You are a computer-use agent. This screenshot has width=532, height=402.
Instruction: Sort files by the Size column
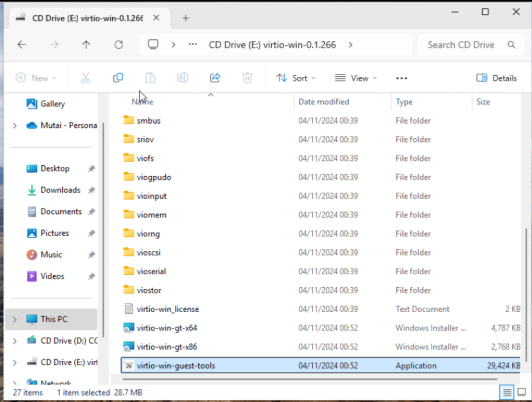click(483, 102)
